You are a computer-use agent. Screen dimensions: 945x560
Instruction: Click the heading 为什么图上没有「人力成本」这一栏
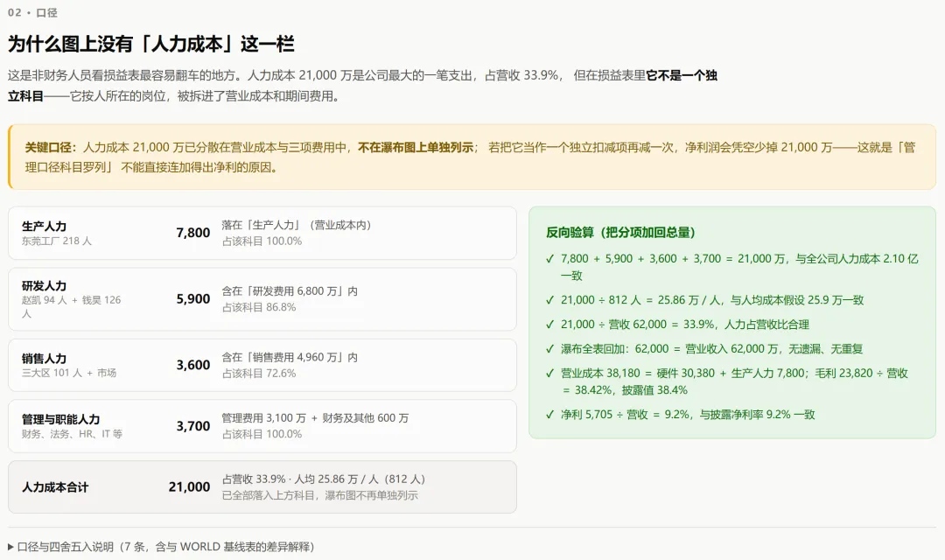click(151, 44)
